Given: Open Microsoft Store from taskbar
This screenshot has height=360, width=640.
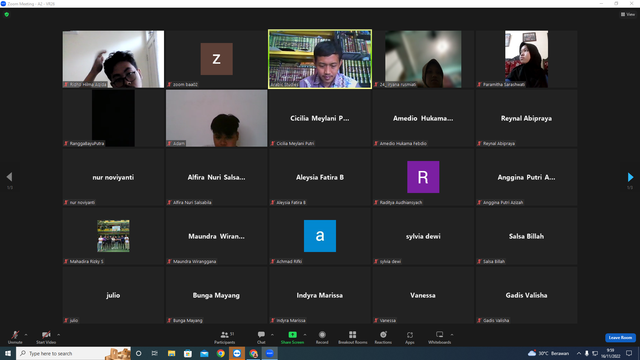Looking at the screenshot, I should [x=188, y=353].
